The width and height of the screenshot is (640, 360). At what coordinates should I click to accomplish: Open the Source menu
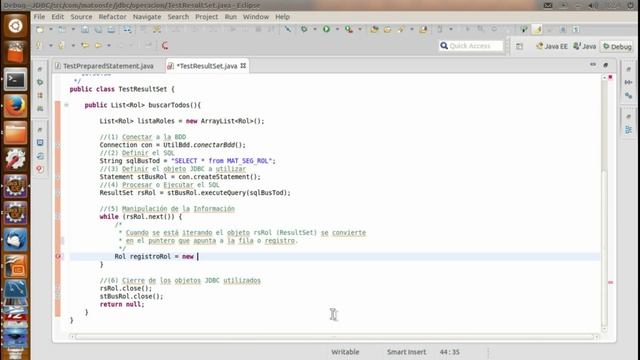pyautogui.click(x=81, y=17)
